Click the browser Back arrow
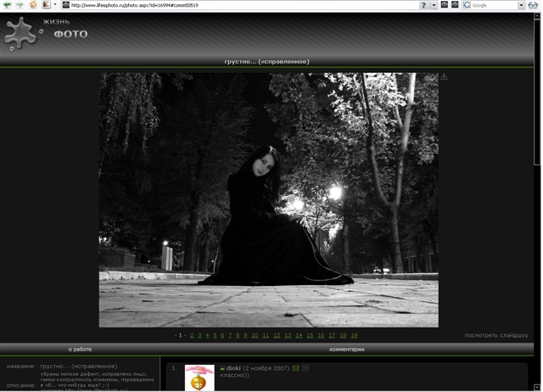 click(x=7, y=5)
